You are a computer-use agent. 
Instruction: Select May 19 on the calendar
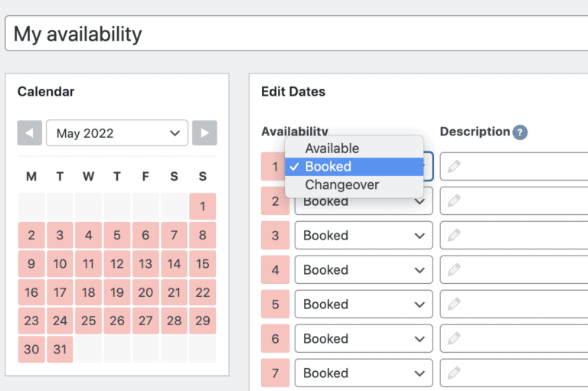pos(117,292)
